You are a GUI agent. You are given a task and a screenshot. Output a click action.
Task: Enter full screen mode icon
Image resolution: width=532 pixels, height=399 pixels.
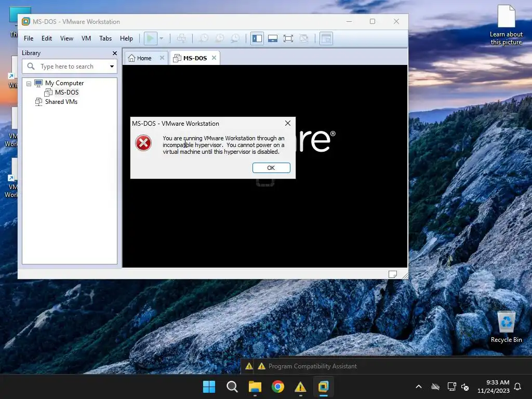[288, 38]
